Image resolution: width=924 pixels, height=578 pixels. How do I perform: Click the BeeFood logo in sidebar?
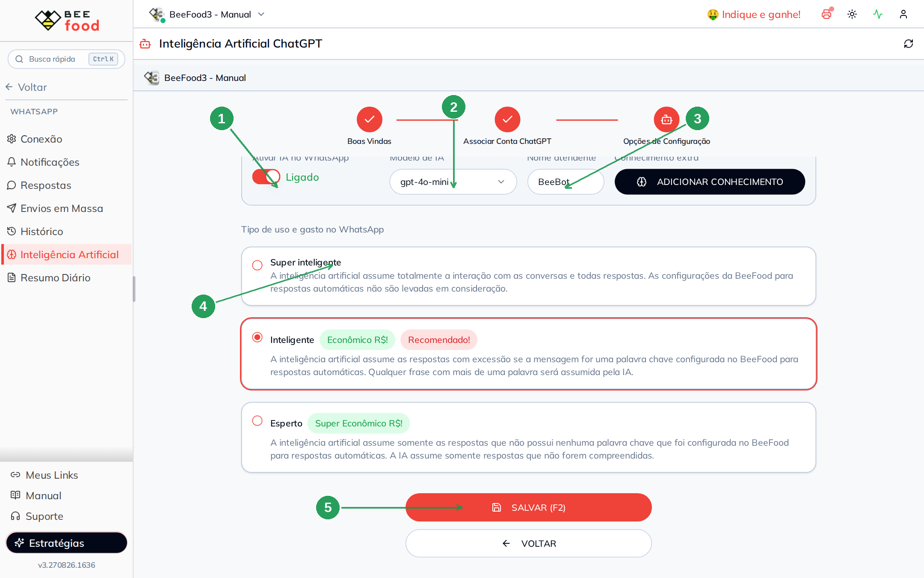(67, 20)
